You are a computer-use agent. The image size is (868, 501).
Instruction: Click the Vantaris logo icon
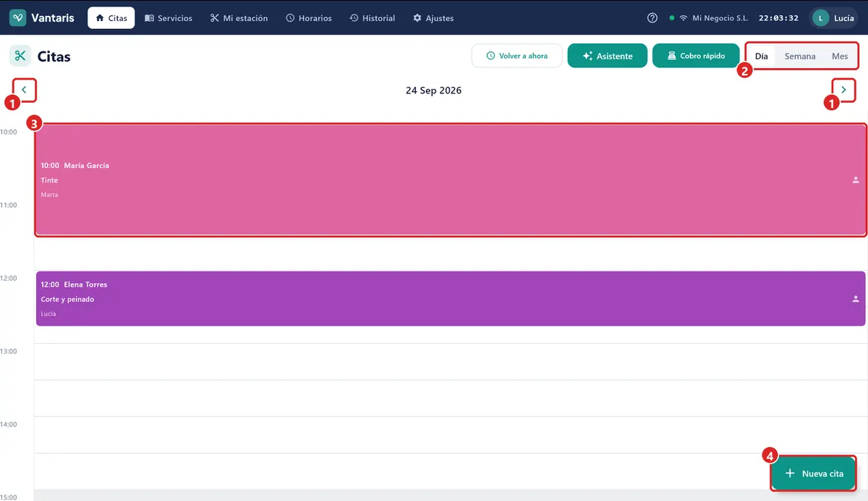(18, 18)
